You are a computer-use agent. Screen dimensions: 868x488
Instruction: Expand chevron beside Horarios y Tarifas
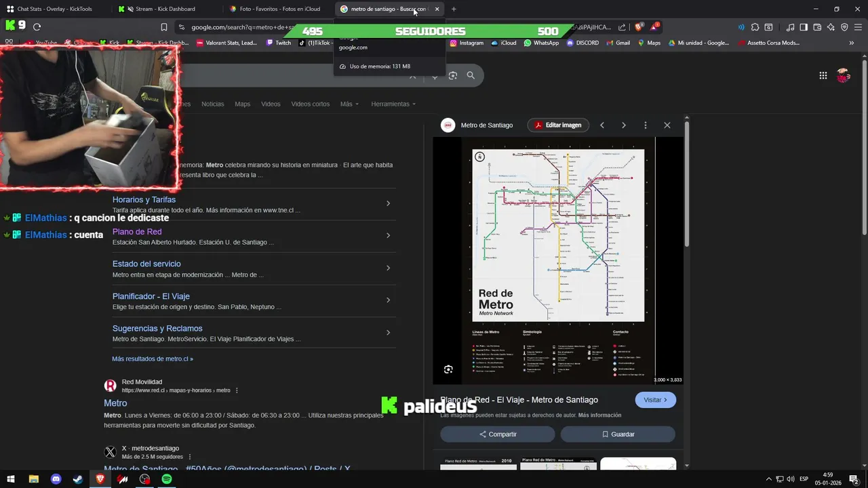pyautogui.click(x=388, y=203)
